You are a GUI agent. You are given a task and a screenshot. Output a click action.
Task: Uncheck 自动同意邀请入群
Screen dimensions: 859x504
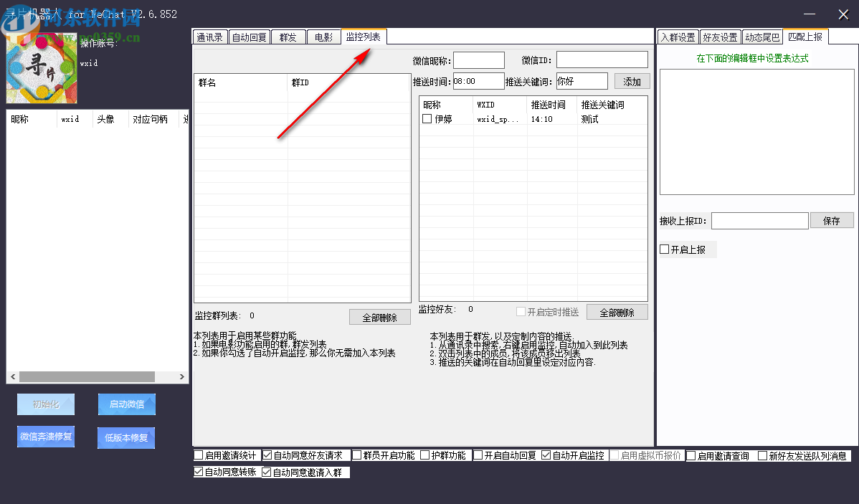click(267, 472)
